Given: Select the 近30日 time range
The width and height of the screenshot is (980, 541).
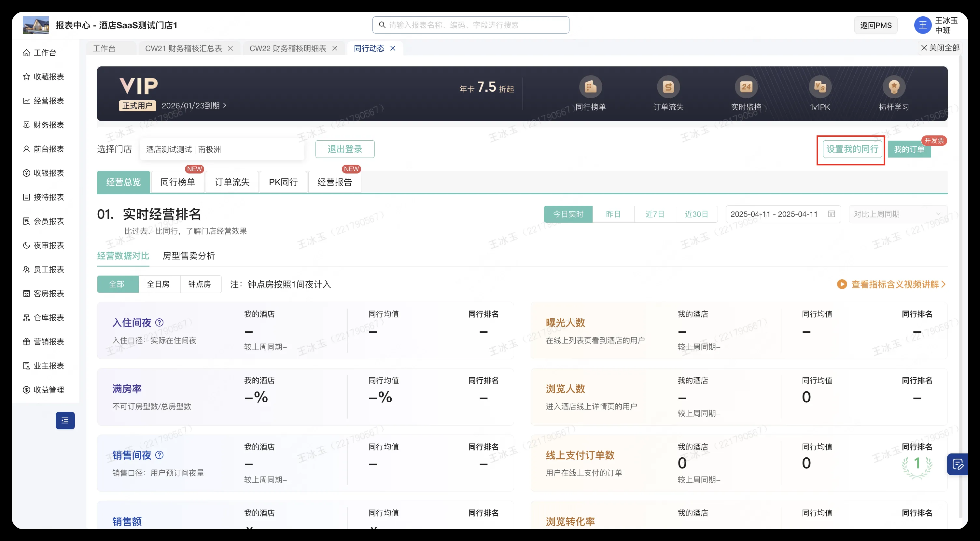Looking at the screenshot, I should click(696, 214).
